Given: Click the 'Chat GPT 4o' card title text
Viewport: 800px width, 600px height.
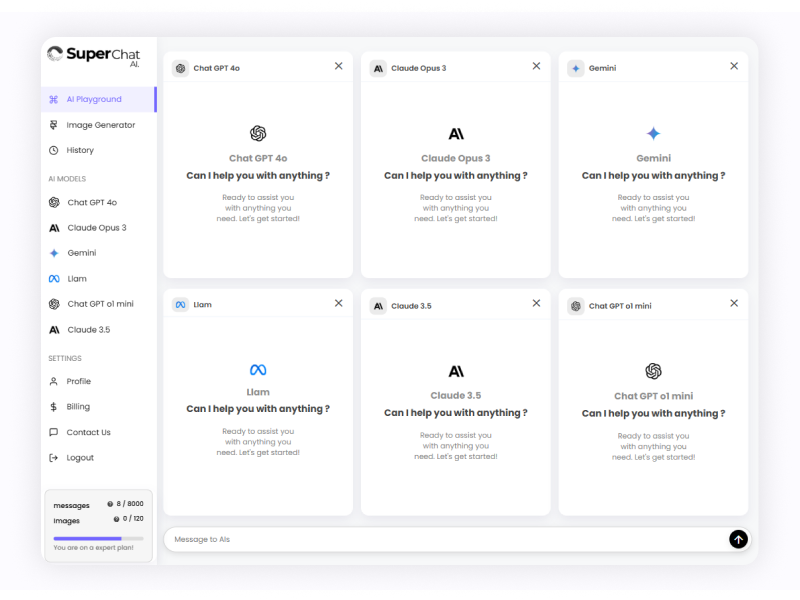Looking at the screenshot, I should 258,158.
